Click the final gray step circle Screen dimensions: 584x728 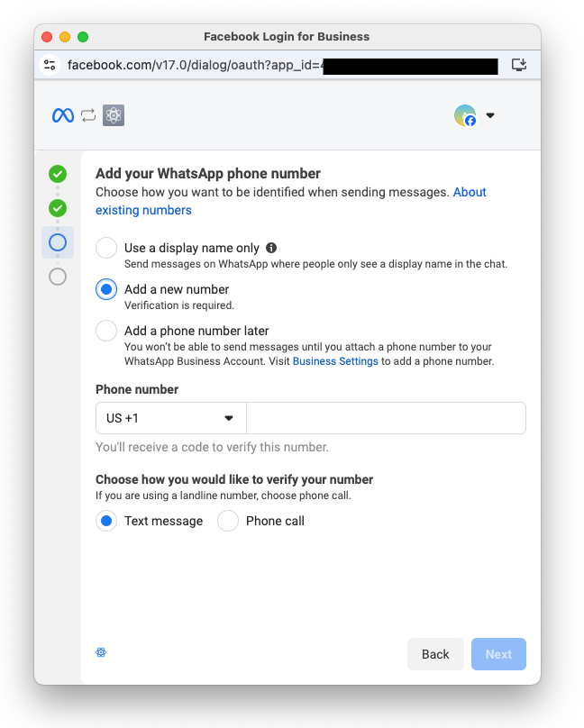58,277
